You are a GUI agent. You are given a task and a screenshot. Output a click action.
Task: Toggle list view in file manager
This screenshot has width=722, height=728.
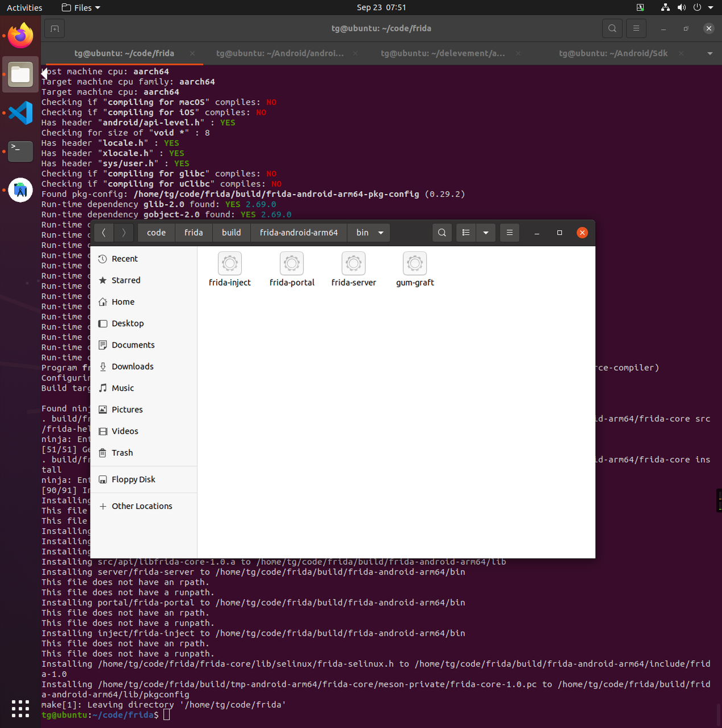tap(466, 233)
